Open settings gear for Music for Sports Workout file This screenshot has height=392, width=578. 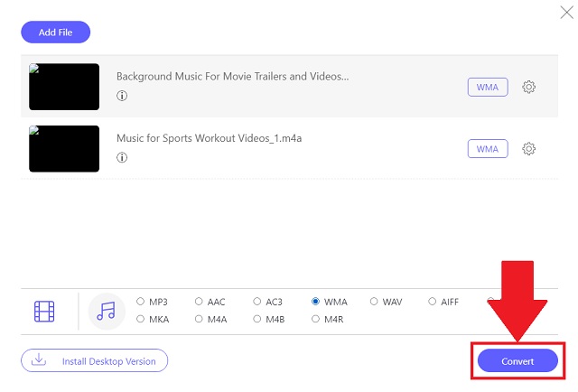point(528,149)
